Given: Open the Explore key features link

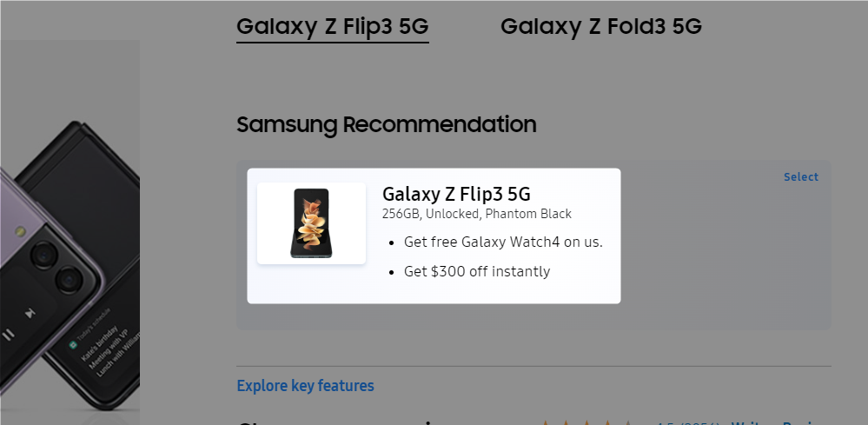Looking at the screenshot, I should [305, 386].
